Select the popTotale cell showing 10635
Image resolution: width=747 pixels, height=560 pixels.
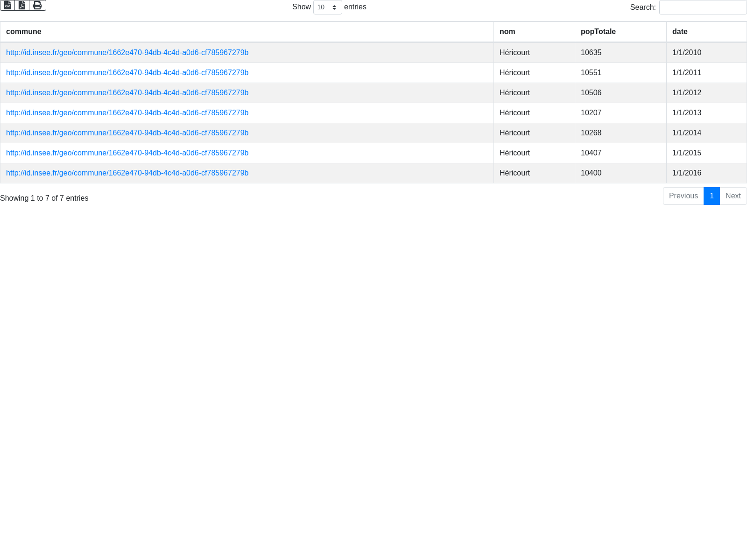[591, 53]
